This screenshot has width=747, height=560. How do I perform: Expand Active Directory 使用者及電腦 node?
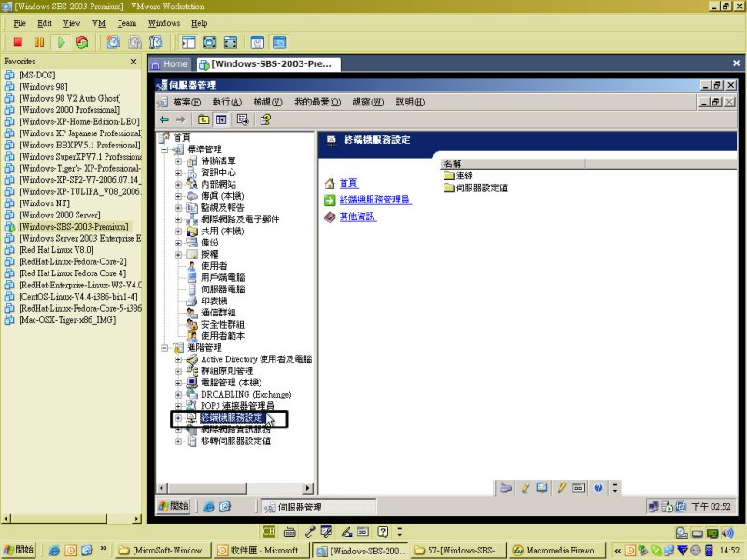(x=178, y=359)
